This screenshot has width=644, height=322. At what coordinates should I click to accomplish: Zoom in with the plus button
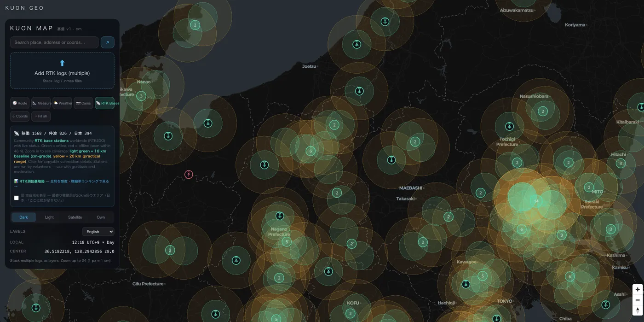tap(638, 289)
